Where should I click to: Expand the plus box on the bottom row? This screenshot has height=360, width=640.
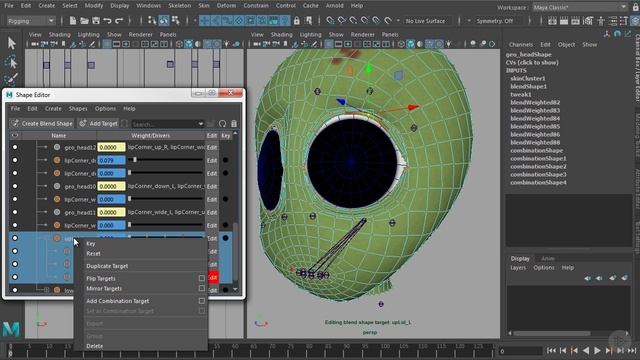click(46, 290)
